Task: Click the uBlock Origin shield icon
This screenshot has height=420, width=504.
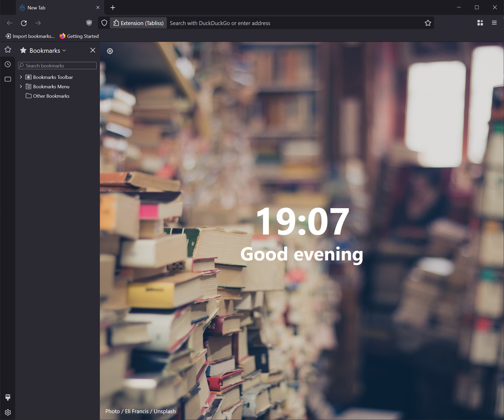Action: tap(89, 23)
